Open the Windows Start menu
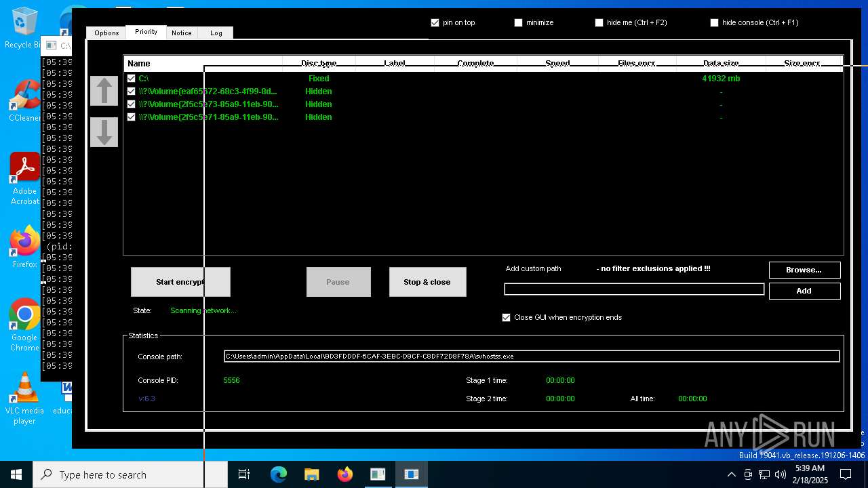 [x=16, y=474]
